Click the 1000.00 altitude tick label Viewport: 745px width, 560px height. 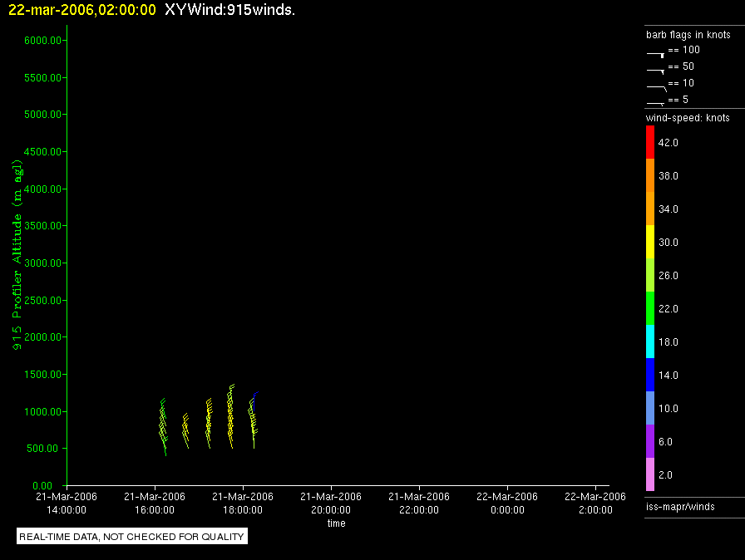pos(42,411)
